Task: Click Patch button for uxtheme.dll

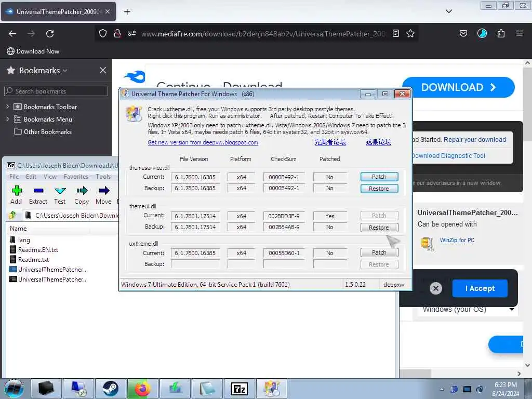Action: pos(379,252)
